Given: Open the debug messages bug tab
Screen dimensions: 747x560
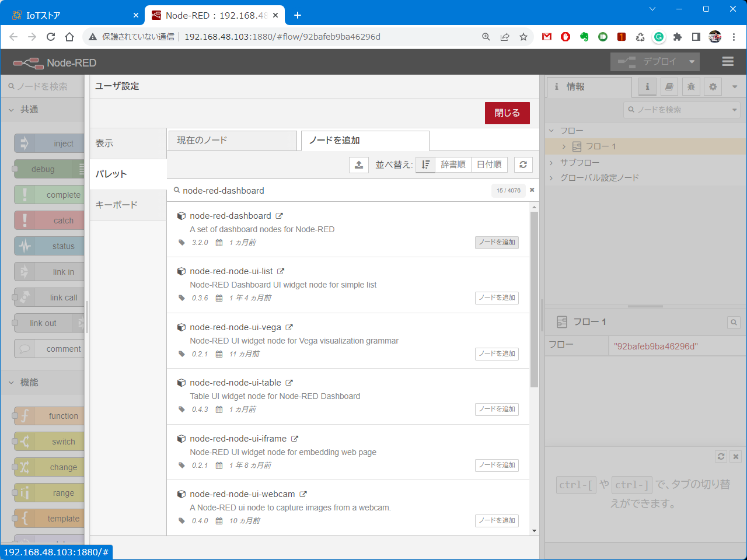Looking at the screenshot, I should (691, 86).
